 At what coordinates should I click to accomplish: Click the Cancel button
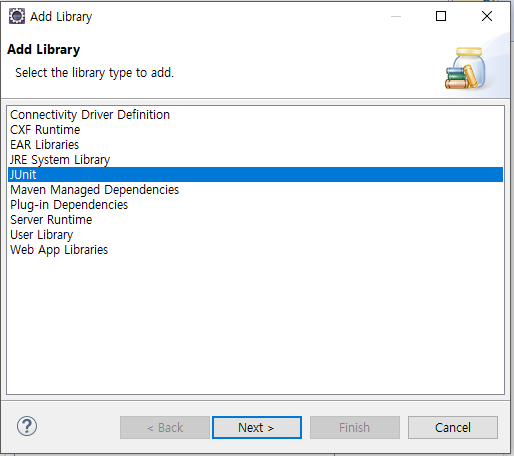tap(453, 427)
